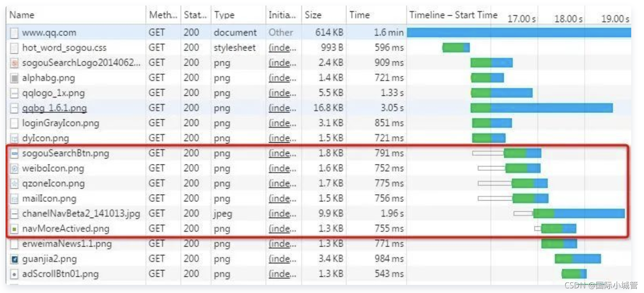Click the qzoneIcon.png file icon
Image resolution: width=644 pixels, height=293 pixels.
(12, 183)
